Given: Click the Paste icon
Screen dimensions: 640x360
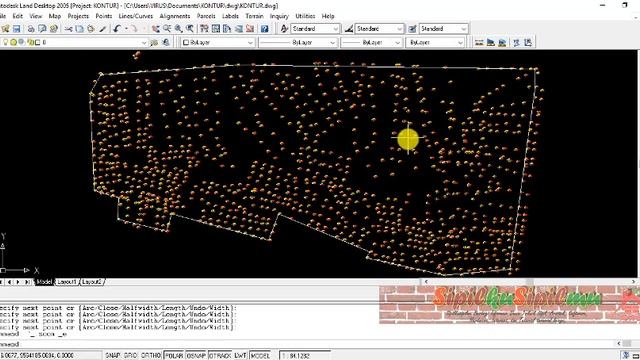Looking at the screenshot, I should pos(91,29).
